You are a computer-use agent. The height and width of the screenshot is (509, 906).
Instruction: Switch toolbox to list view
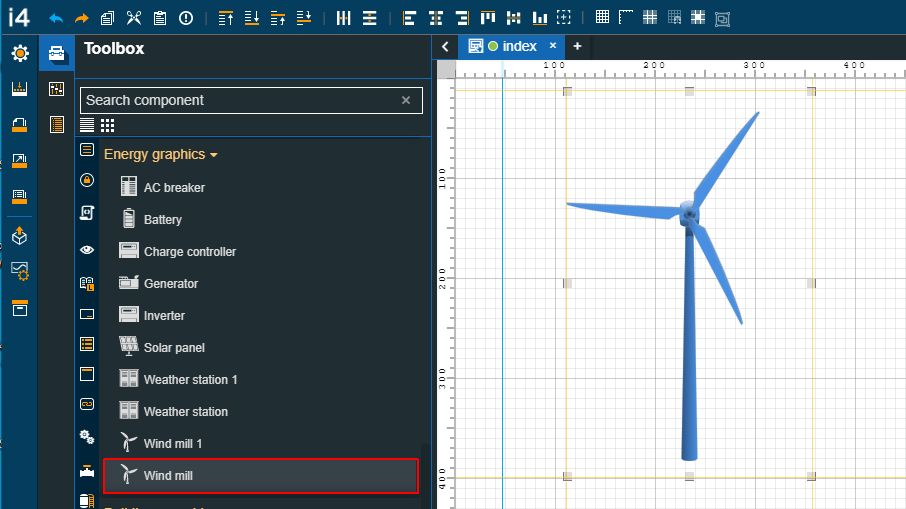87,125
